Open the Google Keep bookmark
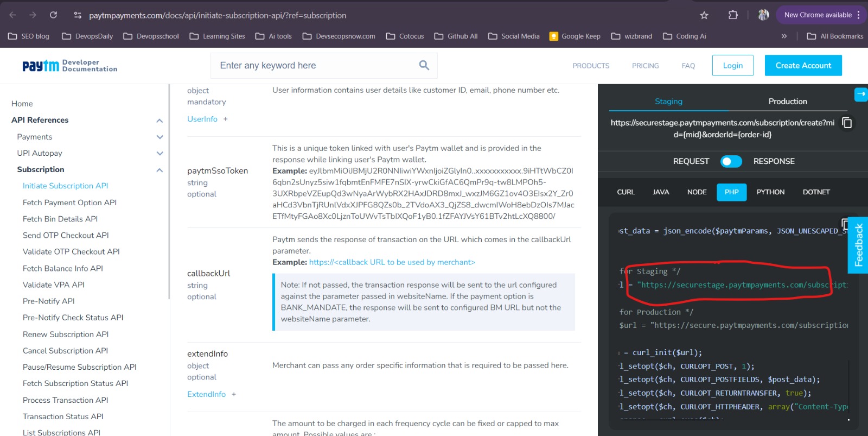This screenshot has width=868, height=436. (575, 36)
